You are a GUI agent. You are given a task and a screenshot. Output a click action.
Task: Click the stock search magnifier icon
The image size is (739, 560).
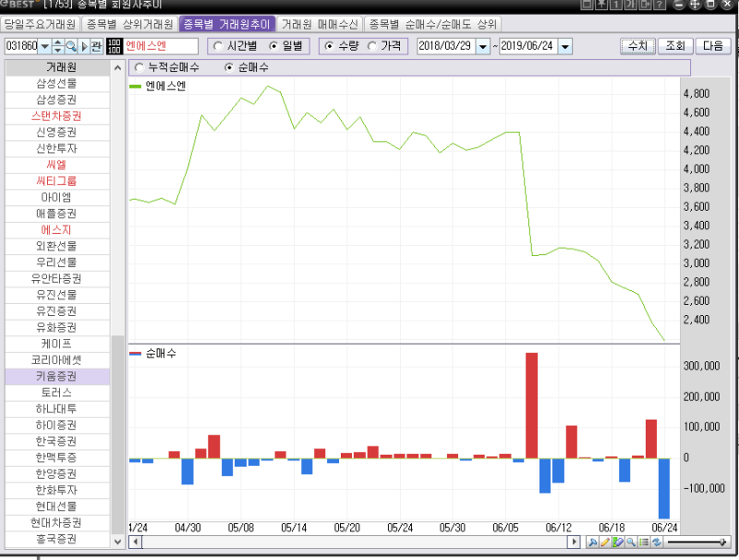point(71,46)
